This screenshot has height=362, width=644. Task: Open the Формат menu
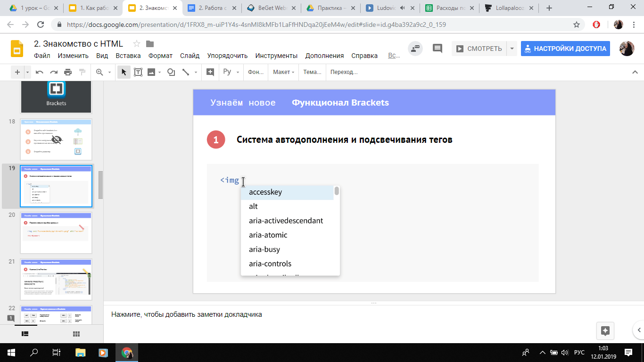tap(160, 56)
